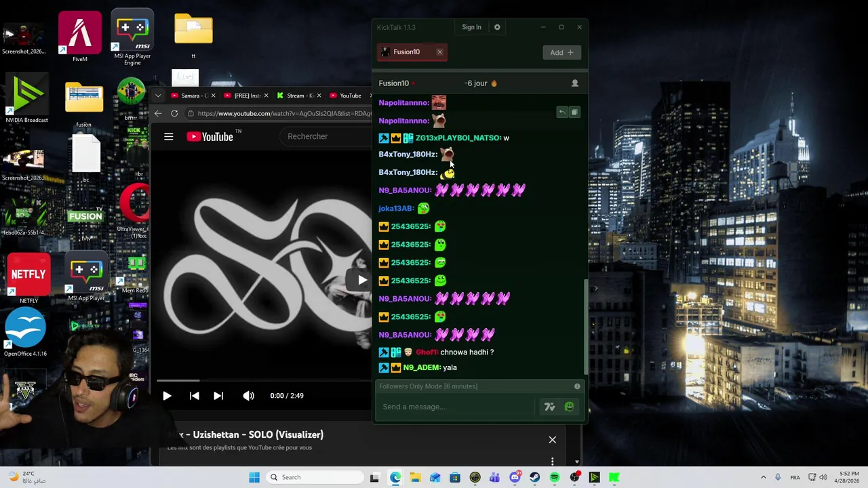Show hidden system tray icons
The height and width of the screenshot is (488, 868).
click(763, 477)
